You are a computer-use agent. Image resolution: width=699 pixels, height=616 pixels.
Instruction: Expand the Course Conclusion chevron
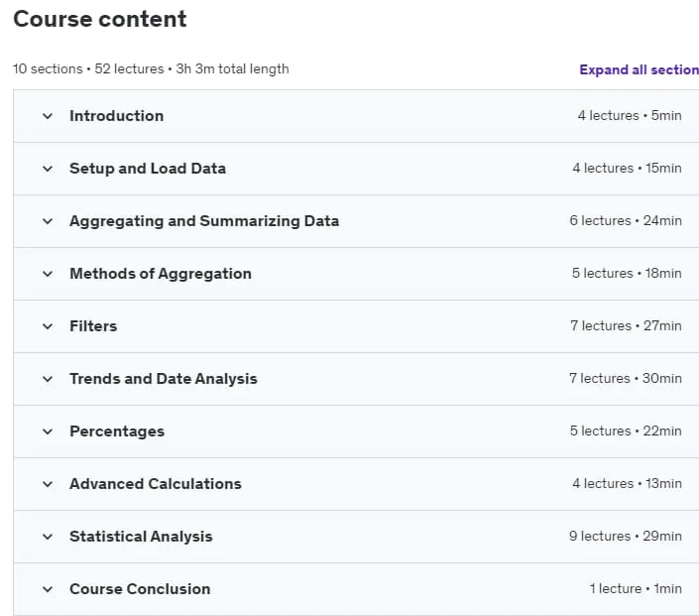pyautogui.click(x=48, y=589)
